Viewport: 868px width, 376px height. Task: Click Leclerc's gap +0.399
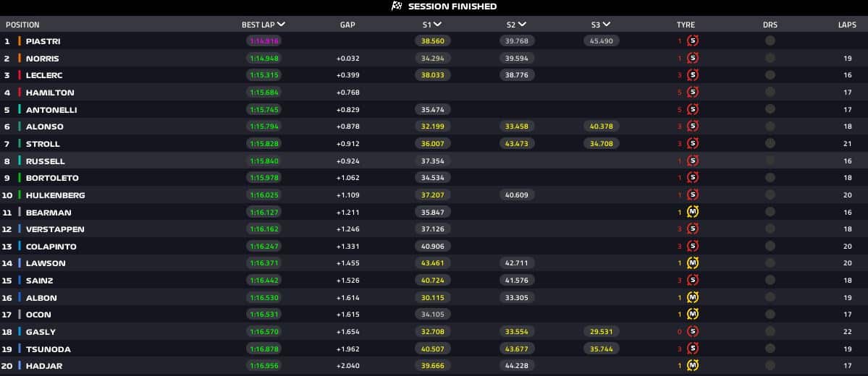point(347,75)
